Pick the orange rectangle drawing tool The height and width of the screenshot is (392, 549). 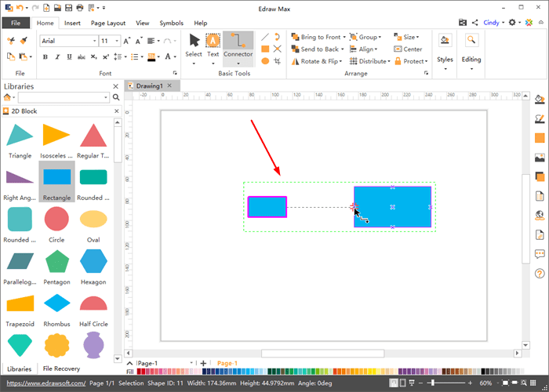coord(265,49)
